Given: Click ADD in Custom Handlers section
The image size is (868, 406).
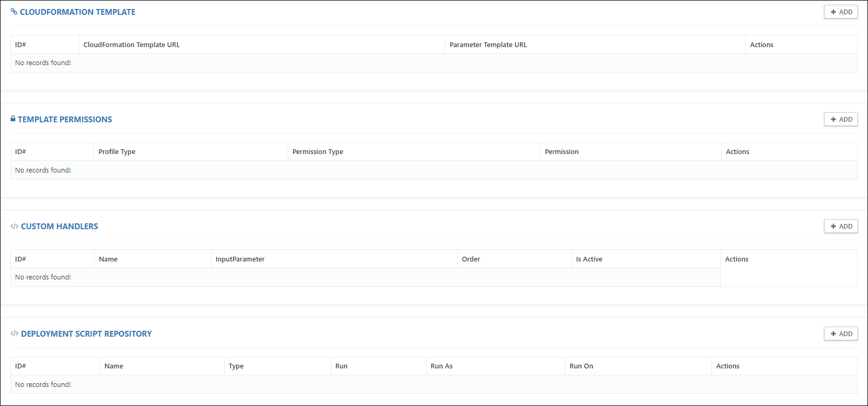Looking at the screenshot, I should [x=840, y=226].
